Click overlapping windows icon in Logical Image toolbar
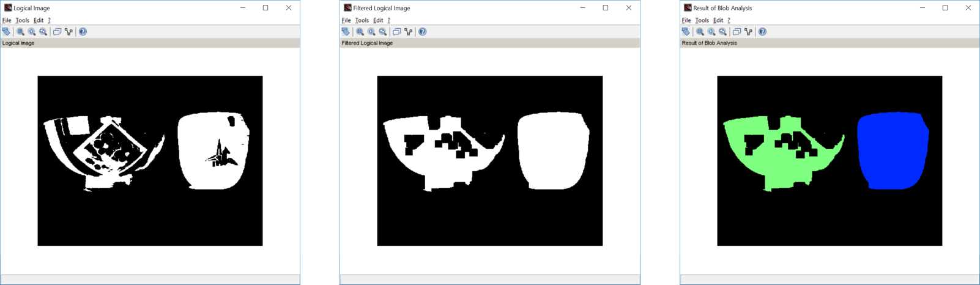 (57, 32)
